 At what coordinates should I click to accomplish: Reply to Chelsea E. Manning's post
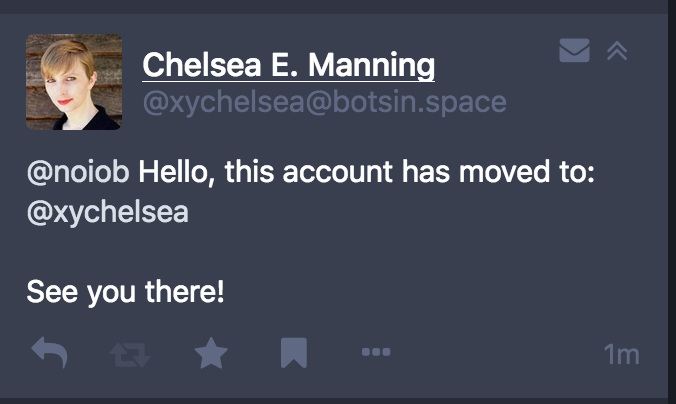tap(49, 352)
